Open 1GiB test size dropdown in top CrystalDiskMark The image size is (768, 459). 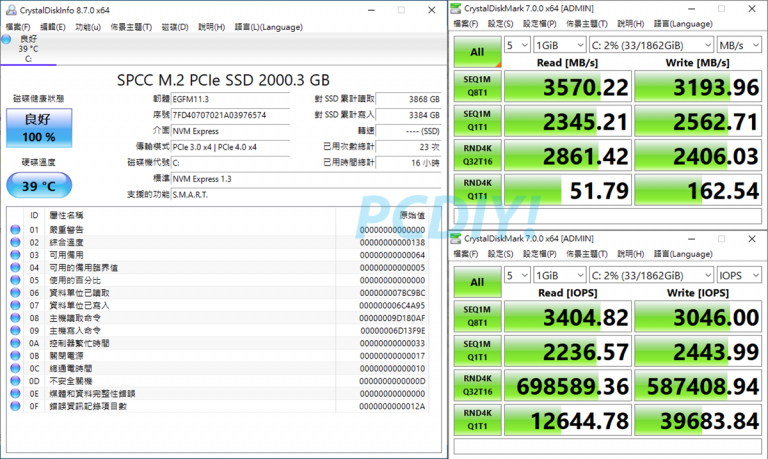pyautogui.click(x=560, y=45)
